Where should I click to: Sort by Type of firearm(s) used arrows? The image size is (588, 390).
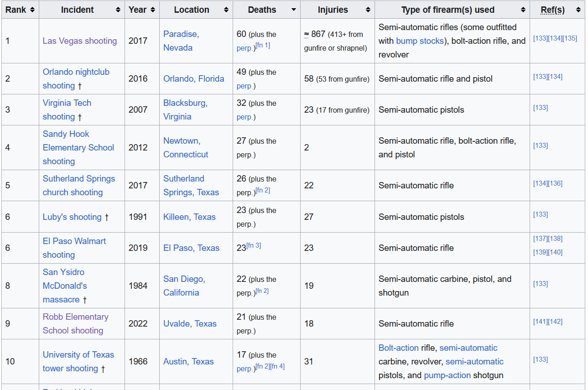pyautogui.click(x=523, y=10)
